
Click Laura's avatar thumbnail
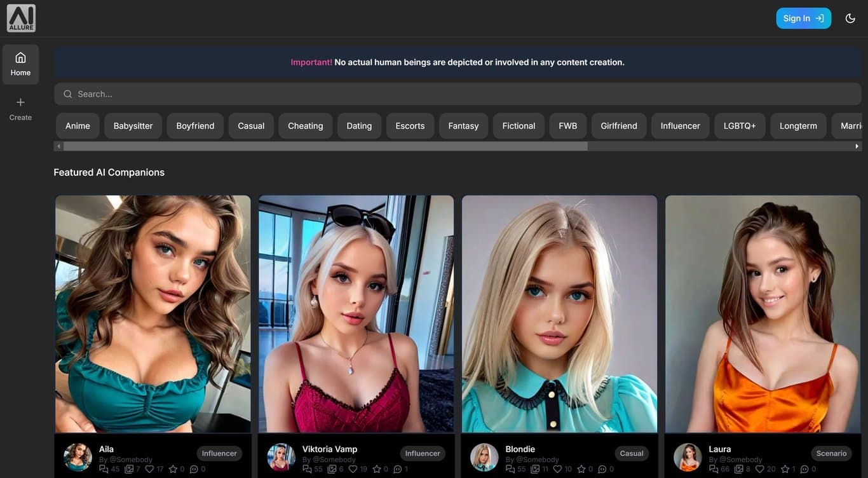pos(687,457)
